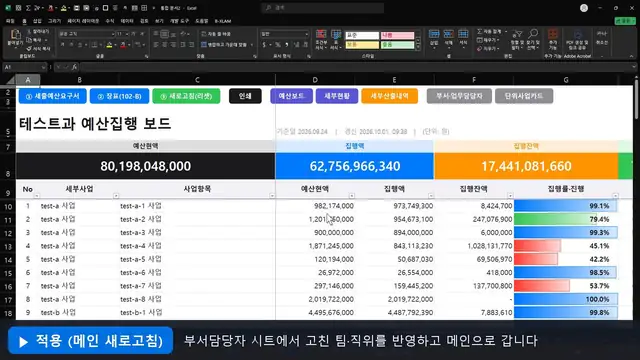This screenshot has width=640, height=360.
Task: Open filter dropdown for 사업항목 column
Action: pos(272,196)
